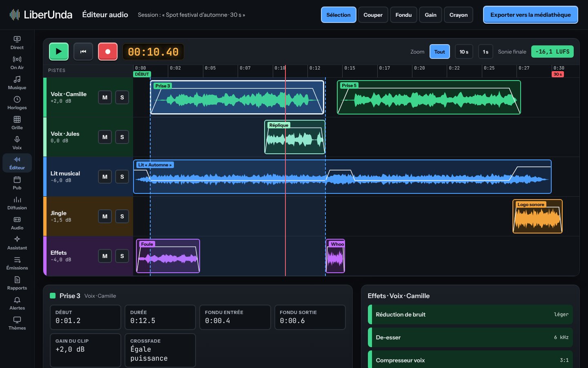Mute the Jingle track
This screenshot has height=368, width=588.
pos(105,216)
